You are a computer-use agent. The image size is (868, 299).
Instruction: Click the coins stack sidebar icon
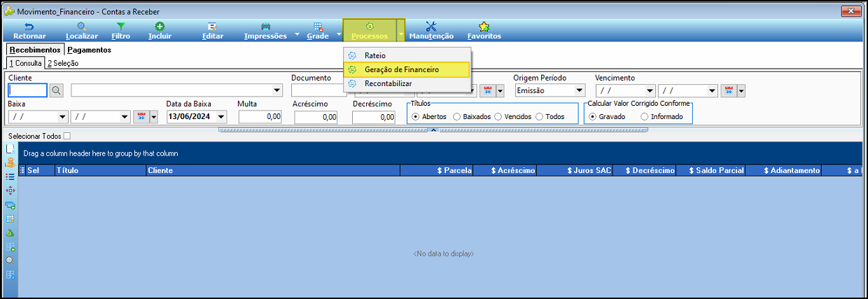click(x=10, y=163)
